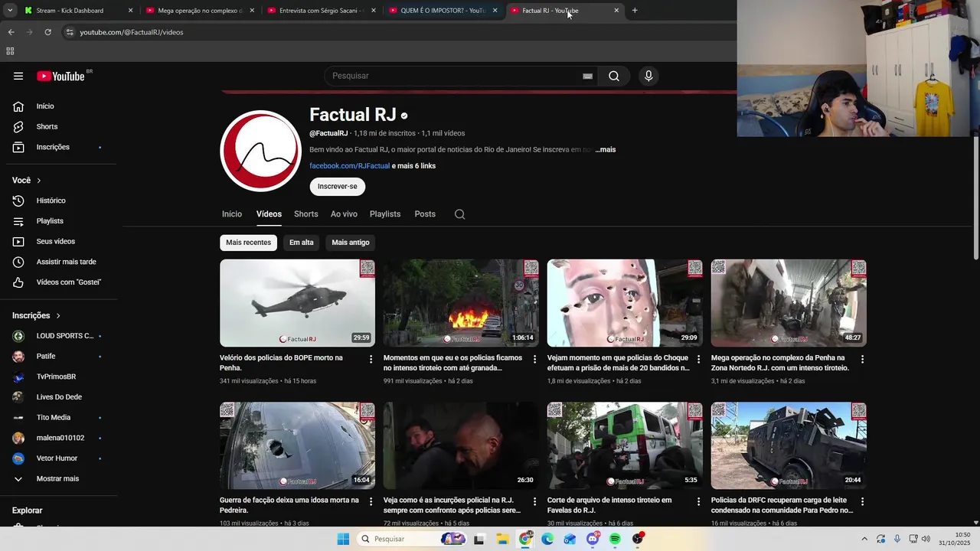Open options for DRFC carga de leite video
Screen dimensions: 980x551
pos(862,501)
